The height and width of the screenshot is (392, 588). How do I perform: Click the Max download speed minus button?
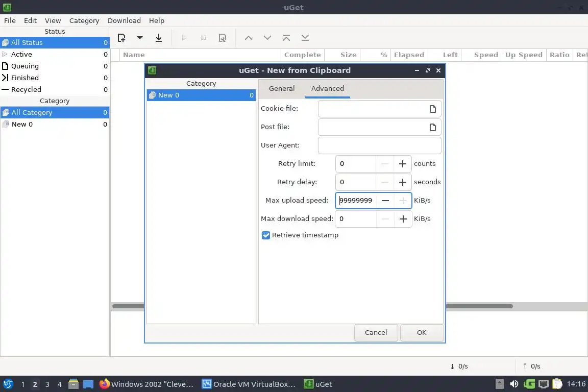pos(385,219)
